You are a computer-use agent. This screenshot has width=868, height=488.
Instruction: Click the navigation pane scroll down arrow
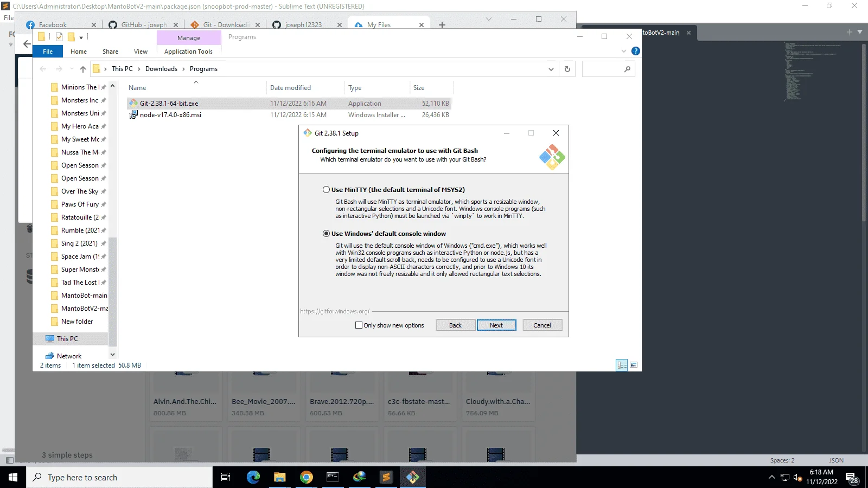tap(112, 355)
